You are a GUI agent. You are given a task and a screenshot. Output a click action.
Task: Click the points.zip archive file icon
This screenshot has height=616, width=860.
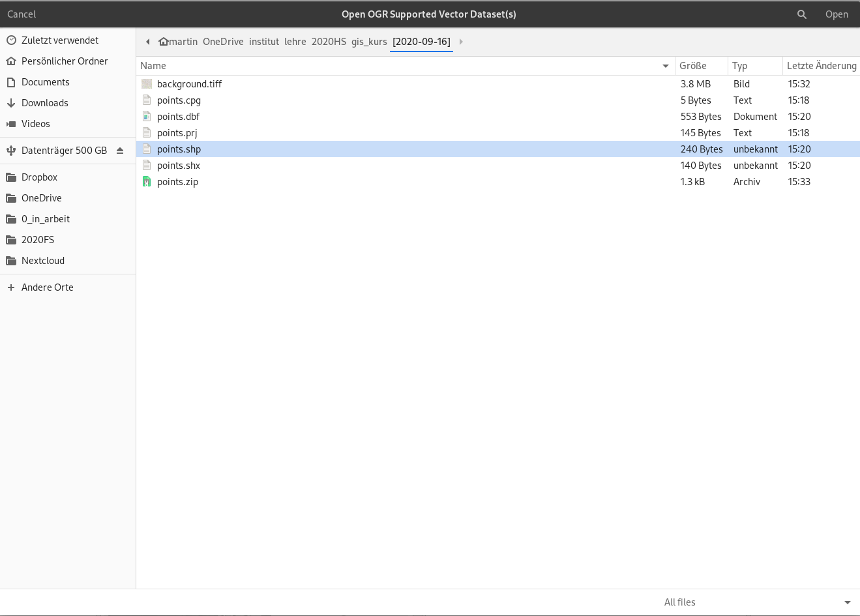(x=147, y=182)
